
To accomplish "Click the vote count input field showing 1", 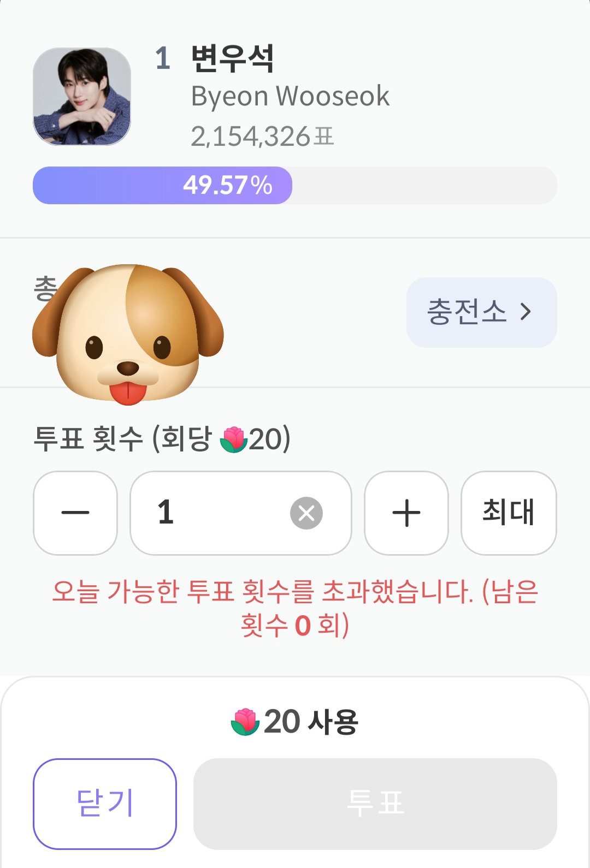I will pos(240,513).
